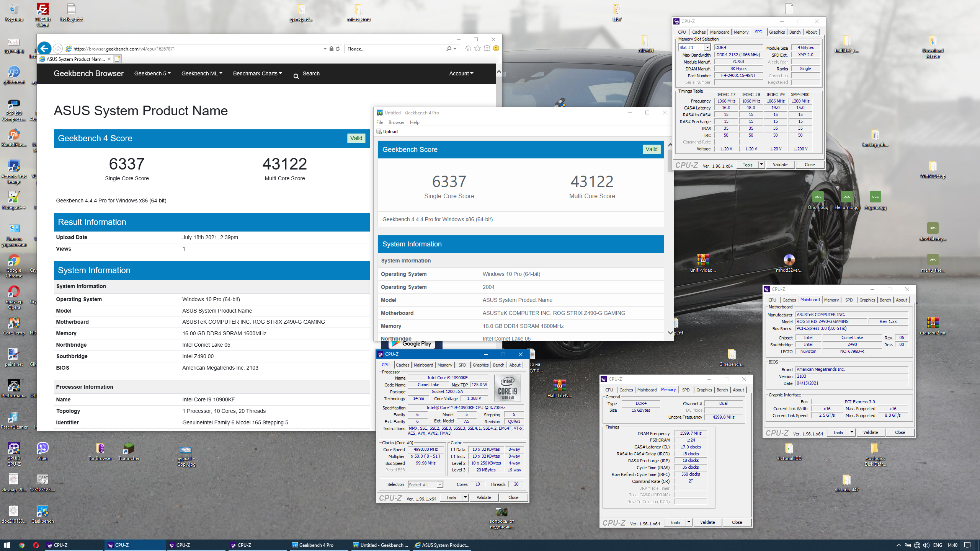Viewport: 980px width, 551px height.
Task: Switch to Bench tab in Memory CPU-Z window
Action: pyautogui.click(x=722, y=390)
